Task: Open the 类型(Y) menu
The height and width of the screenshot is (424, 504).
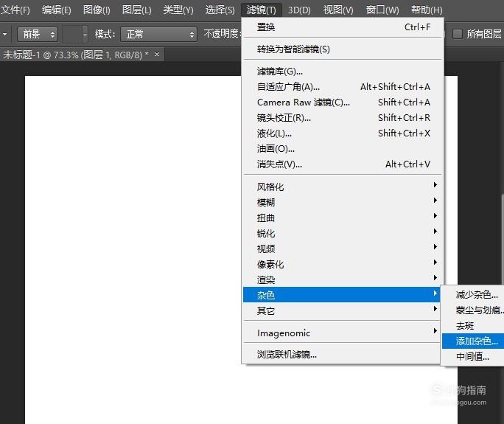Action: click(x=178, y=10)
